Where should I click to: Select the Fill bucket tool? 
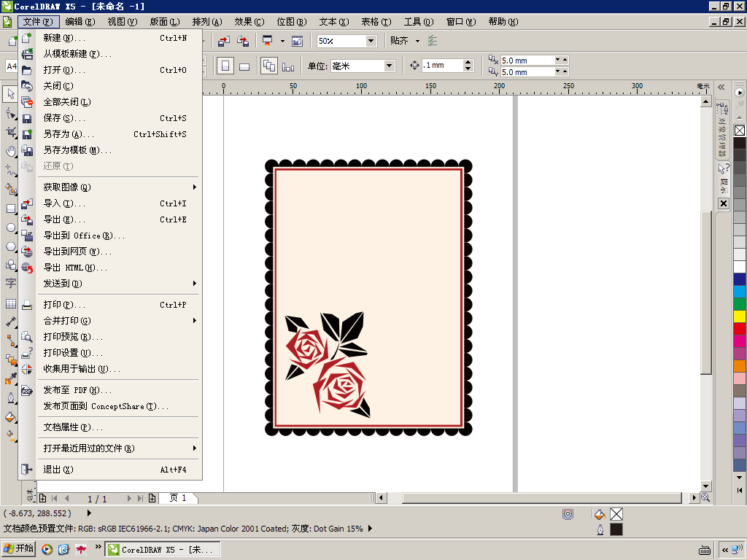point(10,417)
